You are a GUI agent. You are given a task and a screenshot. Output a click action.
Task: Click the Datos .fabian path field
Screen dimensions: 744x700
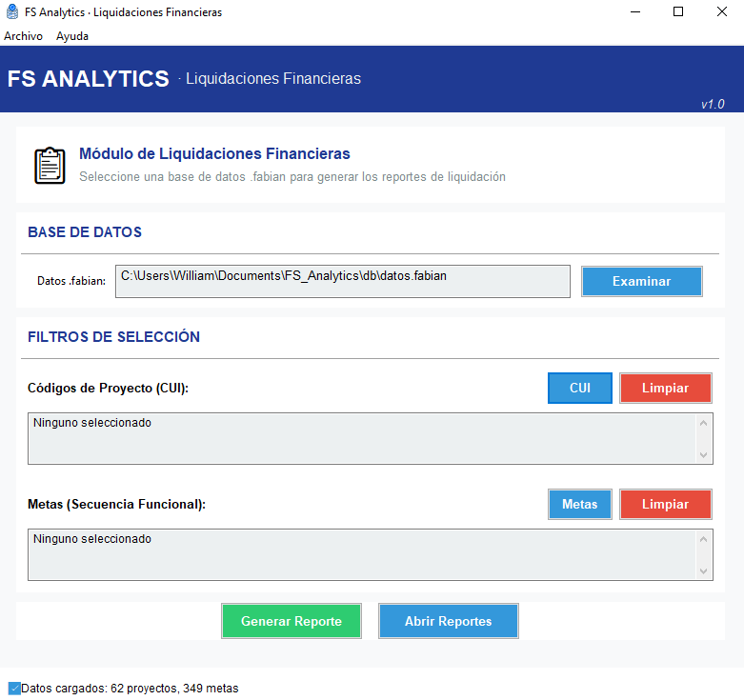(343, 281)
